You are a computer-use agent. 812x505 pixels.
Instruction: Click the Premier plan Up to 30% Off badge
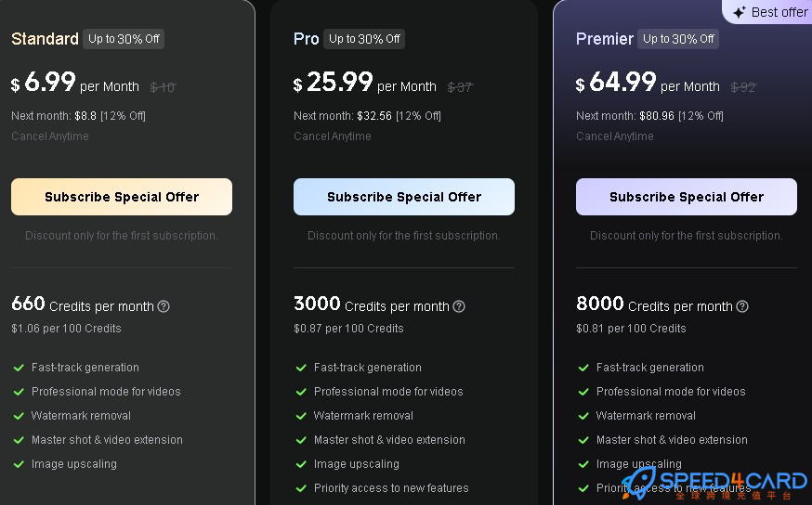[x=678, y=39]
